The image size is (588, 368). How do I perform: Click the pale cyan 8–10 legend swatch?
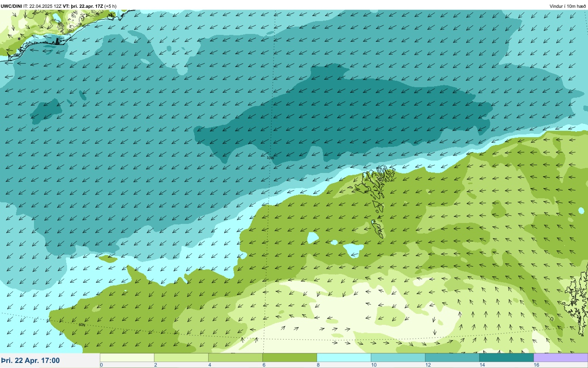344,357
